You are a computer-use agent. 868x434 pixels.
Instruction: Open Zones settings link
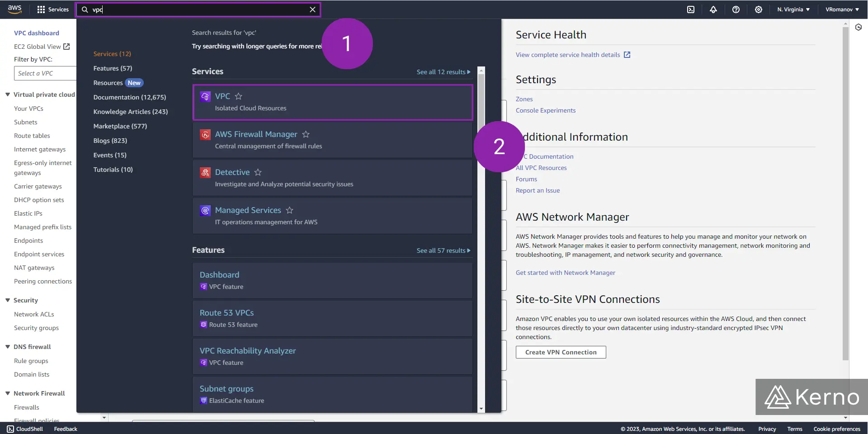tap(524, 99)
